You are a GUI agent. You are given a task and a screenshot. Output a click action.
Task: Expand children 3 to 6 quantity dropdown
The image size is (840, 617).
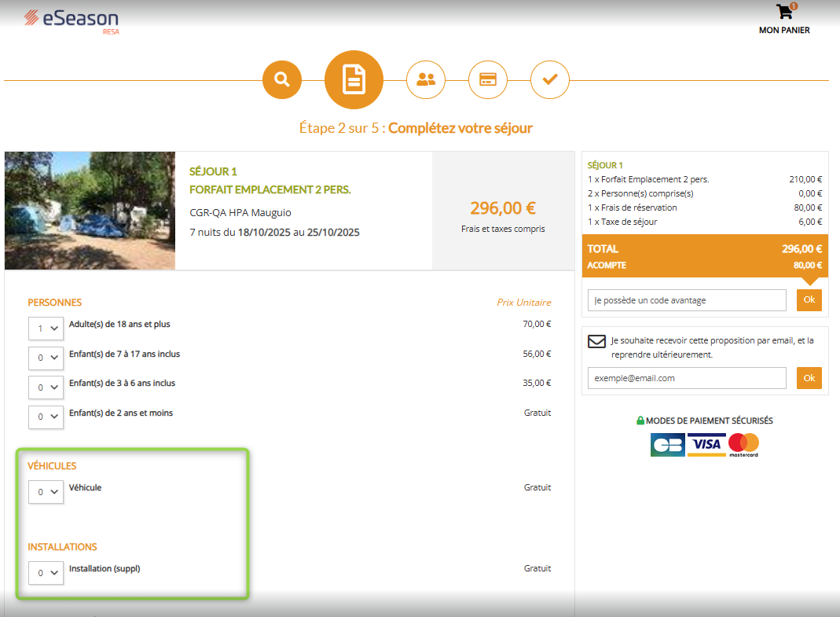point(46,387)
